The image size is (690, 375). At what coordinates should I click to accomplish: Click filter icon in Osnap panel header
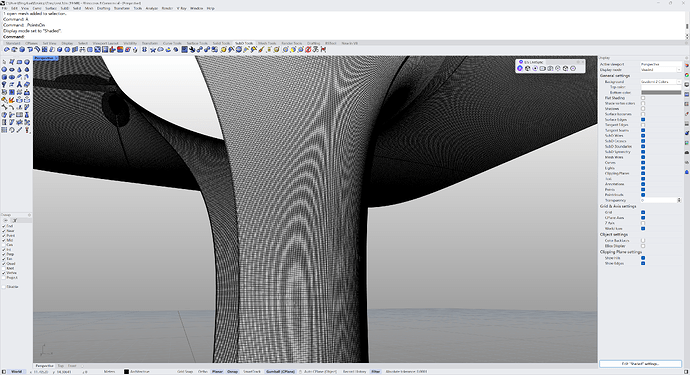(15, 220)
